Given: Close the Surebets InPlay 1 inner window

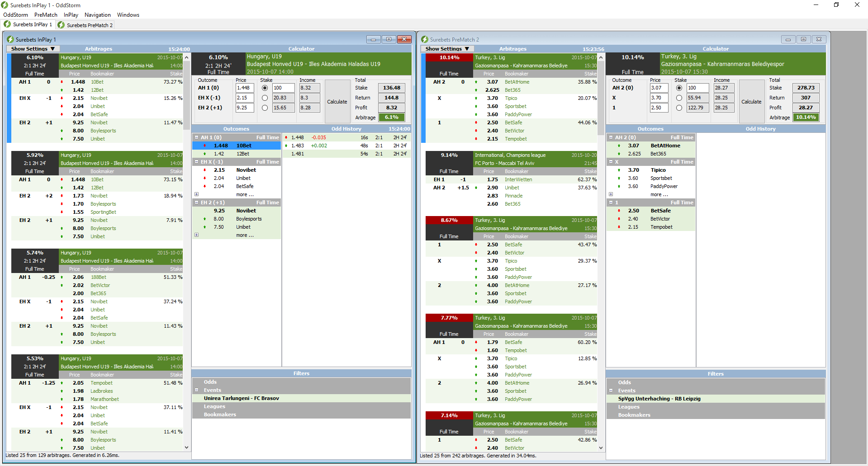Looking at the screenshot, I should (404, 39).
